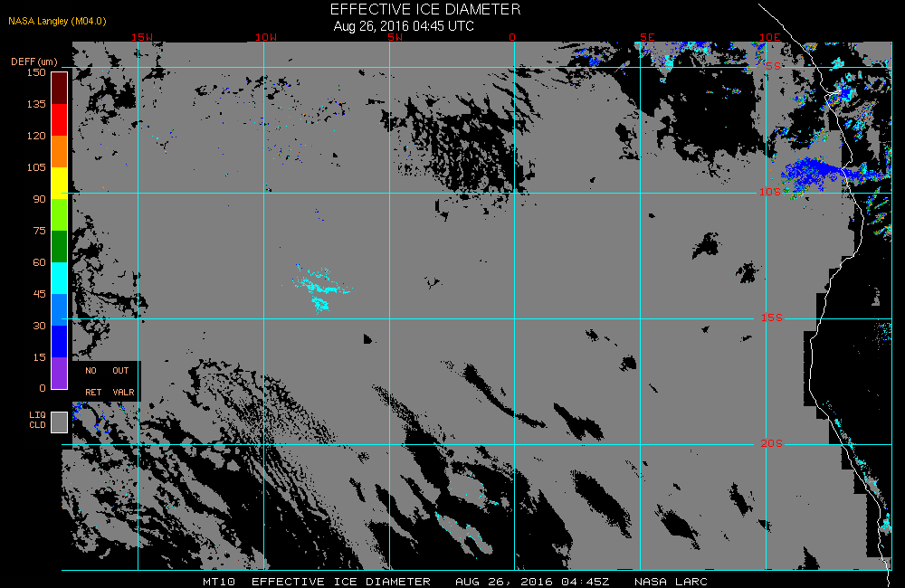
Task: Click the 150 value on the color scale
Action: (x=36, y=72)
